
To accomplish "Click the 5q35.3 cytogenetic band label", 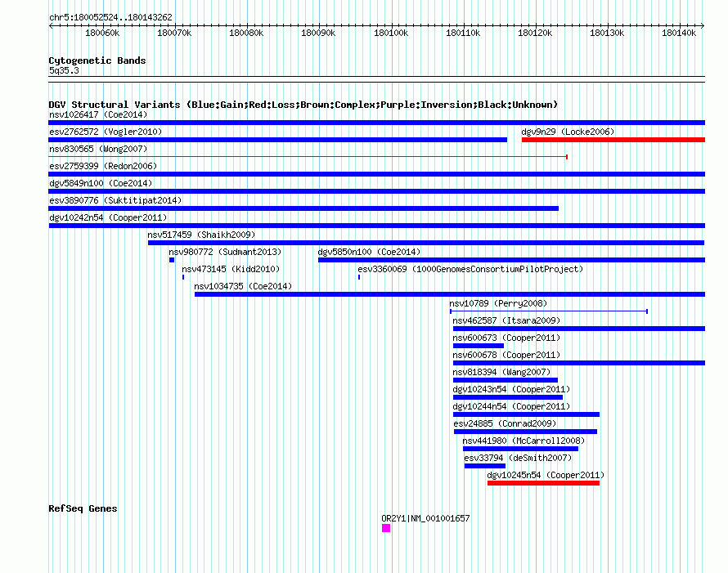I will (64, 70).
